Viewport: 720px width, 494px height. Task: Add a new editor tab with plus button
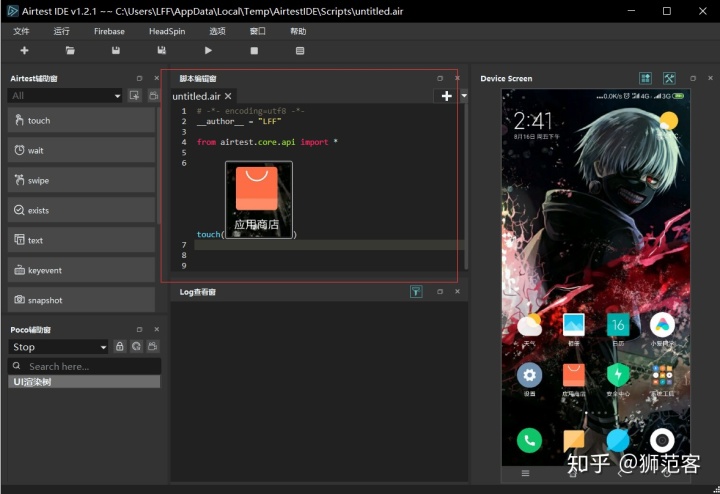pyautogui.click(x=446, y=96)
